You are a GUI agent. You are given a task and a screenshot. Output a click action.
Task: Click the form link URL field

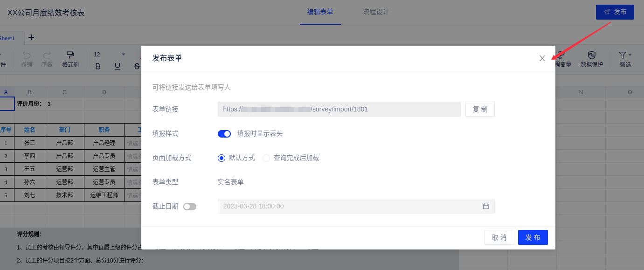339,109
